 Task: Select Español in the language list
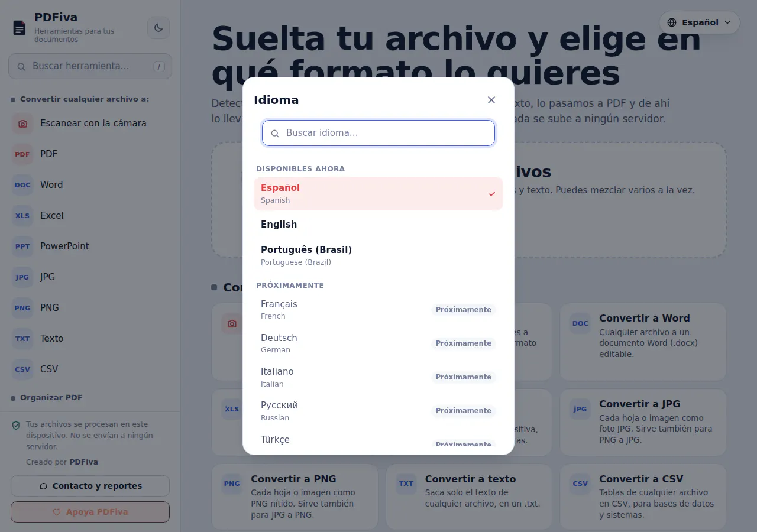pyautogui.click(x=378, y=193)
